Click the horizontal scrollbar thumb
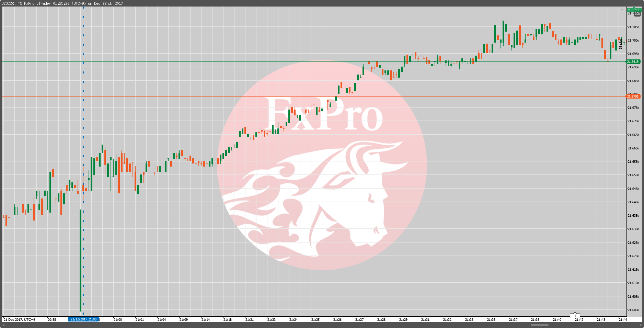This screenshot has width=644, height=328. [540, 325]
